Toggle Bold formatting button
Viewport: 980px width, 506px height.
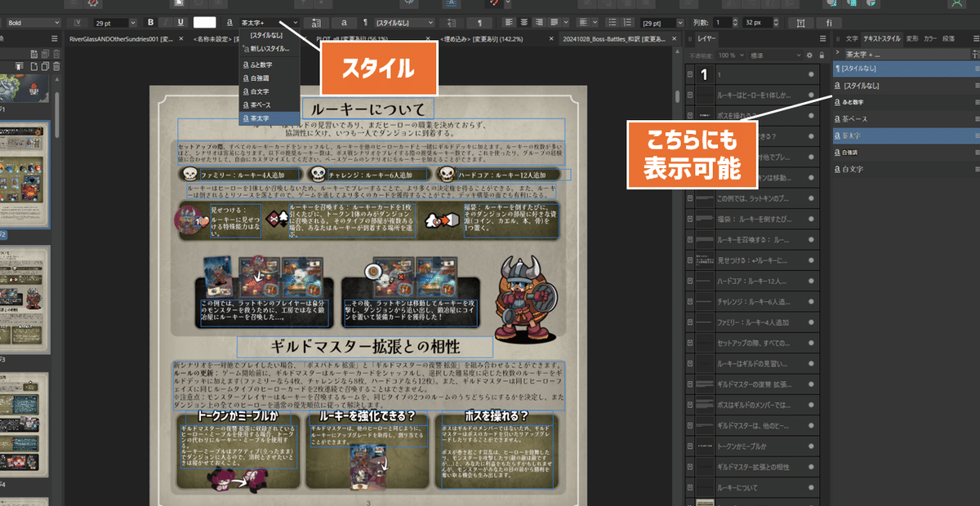[x=150, y=23]
